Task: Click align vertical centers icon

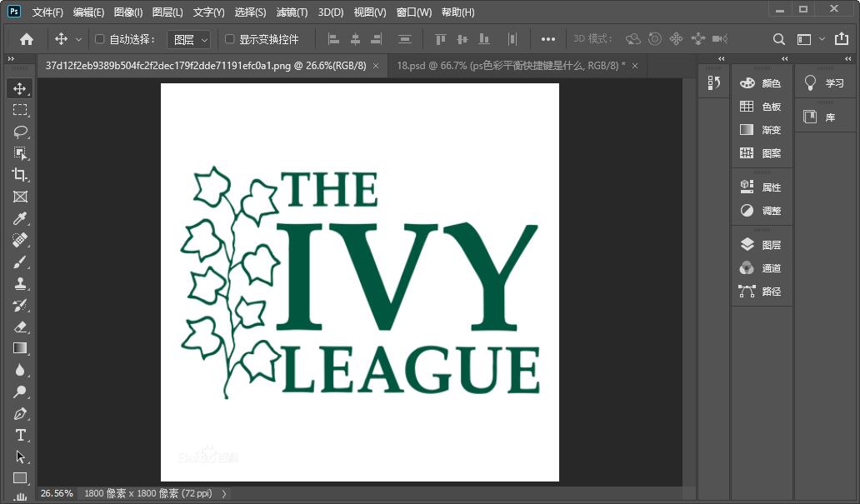Action: [x=462, y=39]
